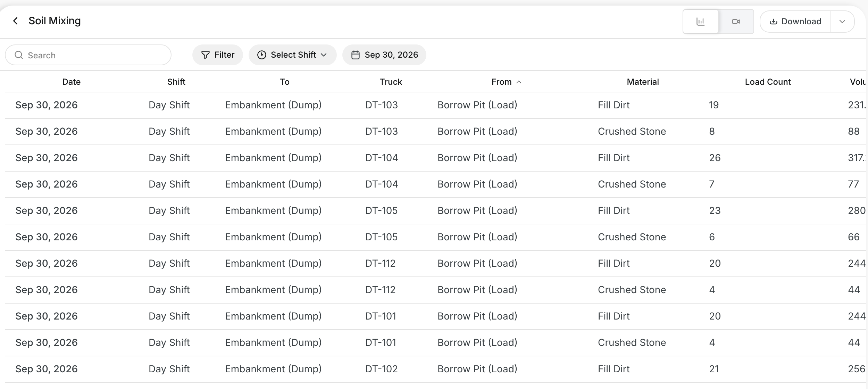Select the Load Count cell showing 26
868x389 pixels.
(715, 158)
